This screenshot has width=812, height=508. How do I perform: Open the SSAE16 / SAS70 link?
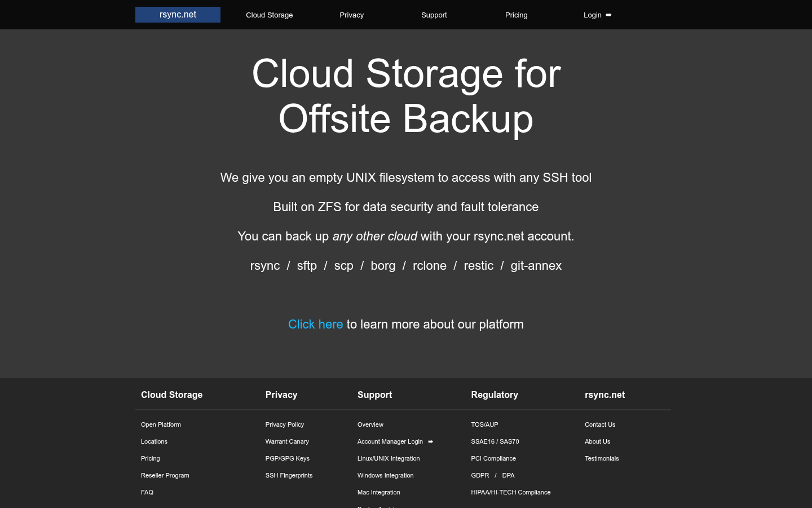495,441
